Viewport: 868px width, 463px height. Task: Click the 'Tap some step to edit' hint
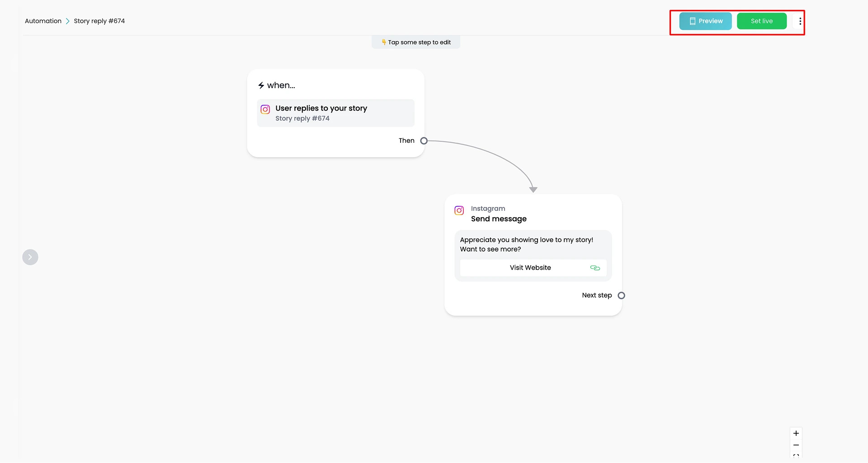click(x=416, y=42)
